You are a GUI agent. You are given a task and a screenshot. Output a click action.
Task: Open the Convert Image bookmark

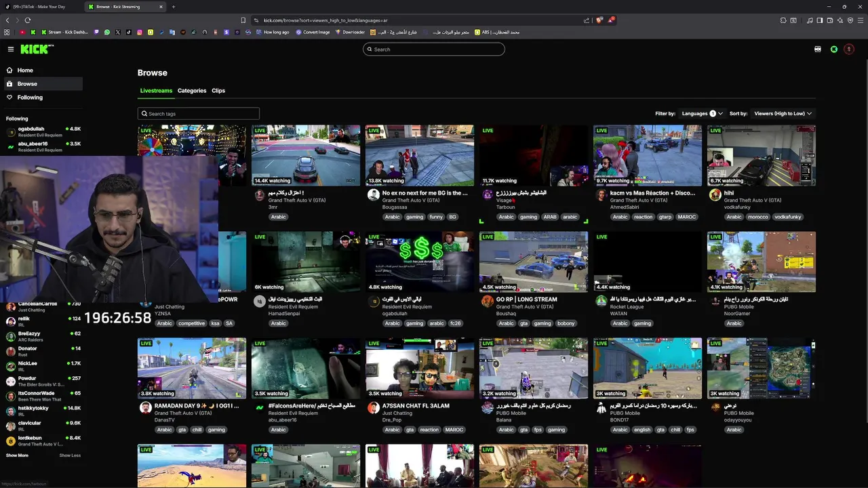(x=313, y=32)
